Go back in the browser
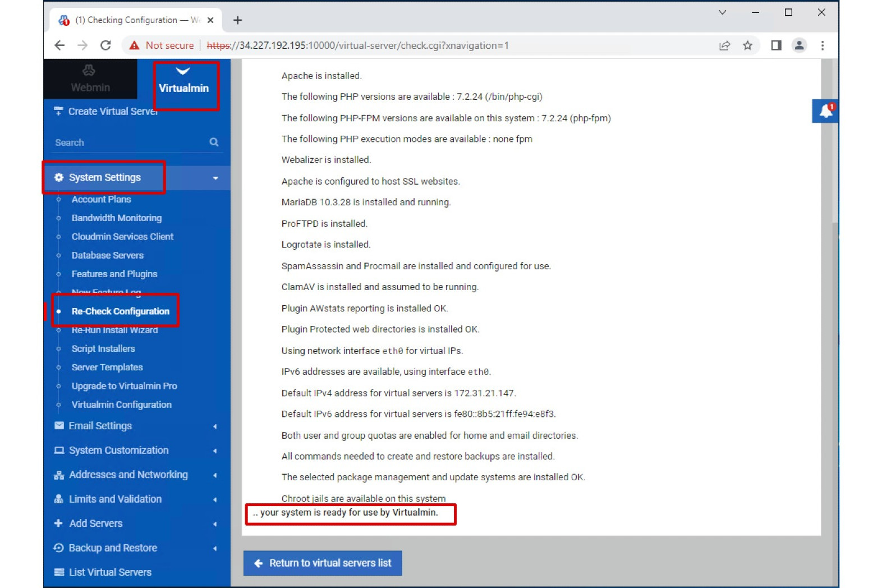Viewport: 882px width, 588px height. [59, 45]
